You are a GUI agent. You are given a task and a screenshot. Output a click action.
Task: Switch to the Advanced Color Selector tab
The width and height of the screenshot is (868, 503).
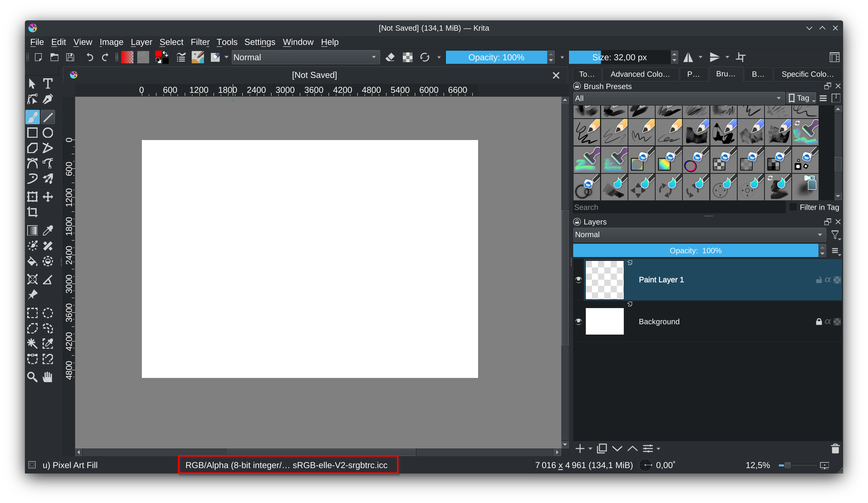coord(640,74)
